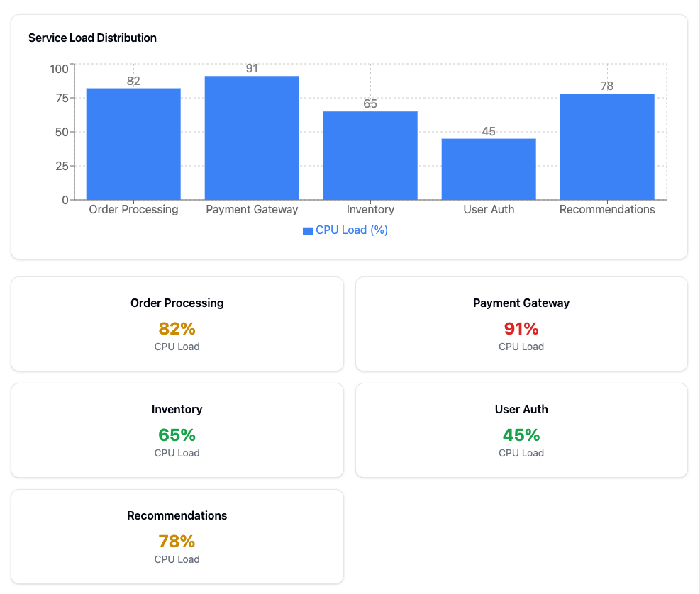Open the Recommendations card heading
The image size is (700, 594).
click(x=177, y=515)
